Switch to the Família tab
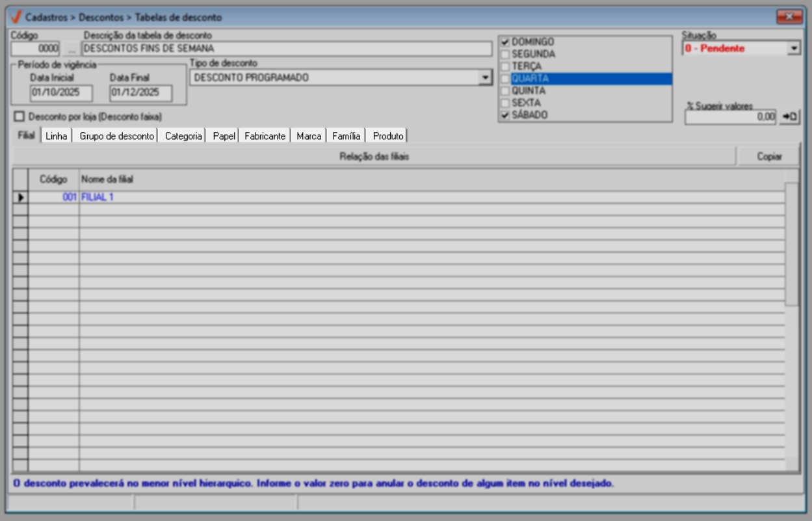The height and width of the screenshot is (521, 812). [346, 136]
